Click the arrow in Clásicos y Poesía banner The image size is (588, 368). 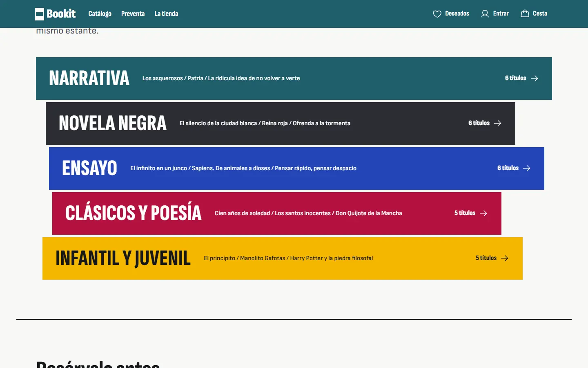[483, 213]
